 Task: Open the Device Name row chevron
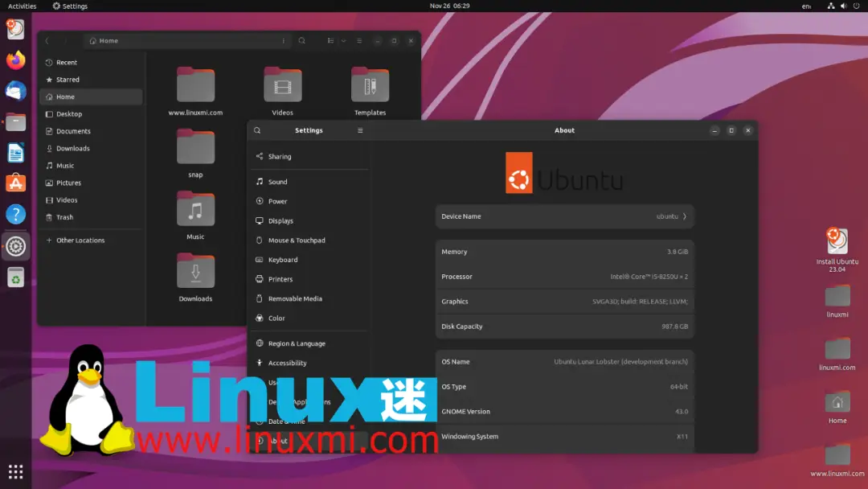[x=685, y=216]
